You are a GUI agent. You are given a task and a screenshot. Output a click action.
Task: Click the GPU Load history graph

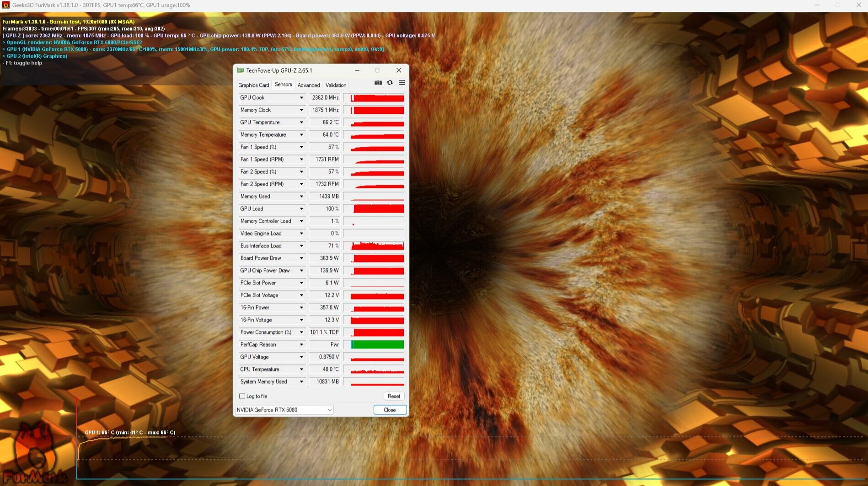tap(374, 208)
